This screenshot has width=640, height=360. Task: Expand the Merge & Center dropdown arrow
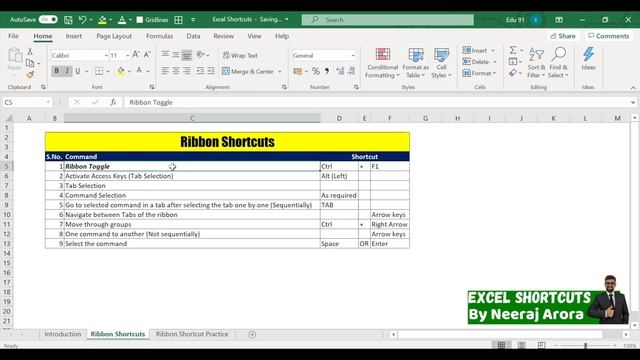(280, 71)
